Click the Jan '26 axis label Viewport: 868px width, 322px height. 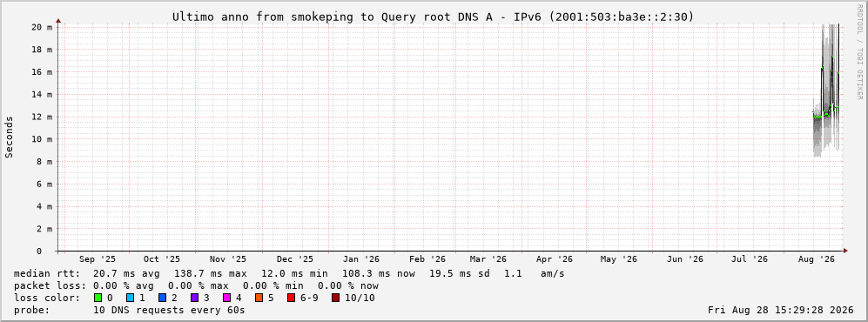tap(361, 259)
